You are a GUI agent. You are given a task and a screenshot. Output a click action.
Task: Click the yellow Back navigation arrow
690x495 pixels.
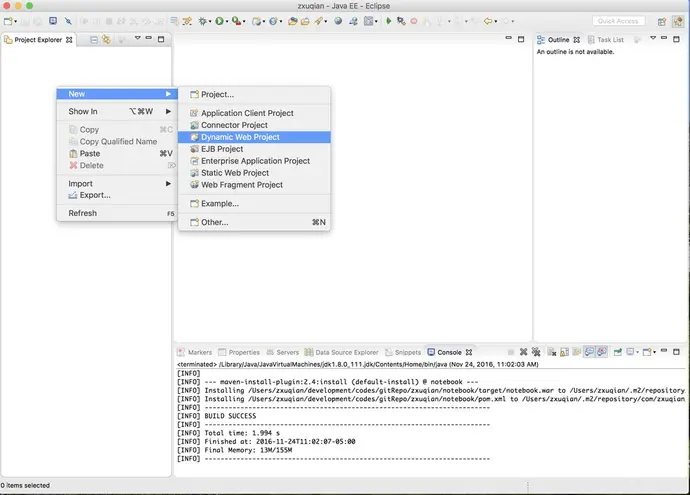click(x=488, y=21)
